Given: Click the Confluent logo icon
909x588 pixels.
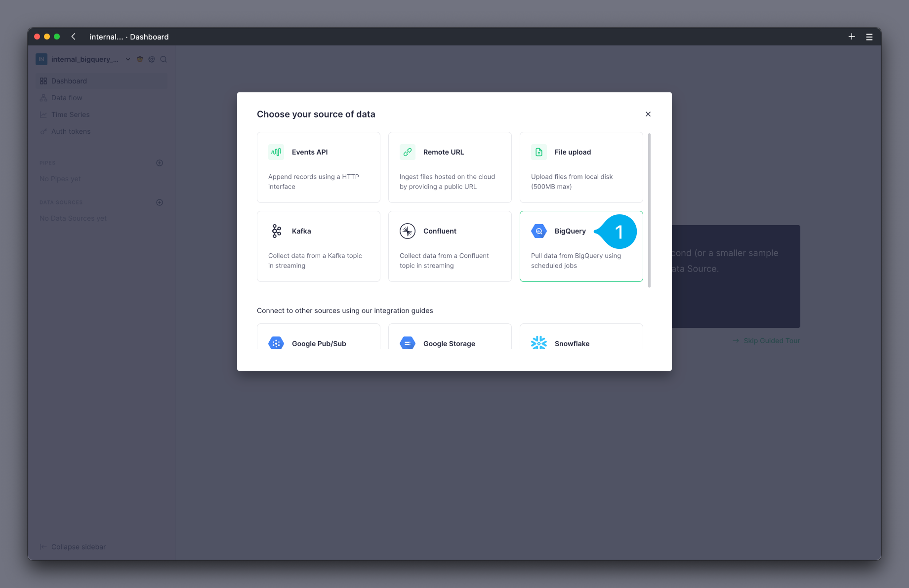Looking at the screenshot, I should tap(408, 231).
